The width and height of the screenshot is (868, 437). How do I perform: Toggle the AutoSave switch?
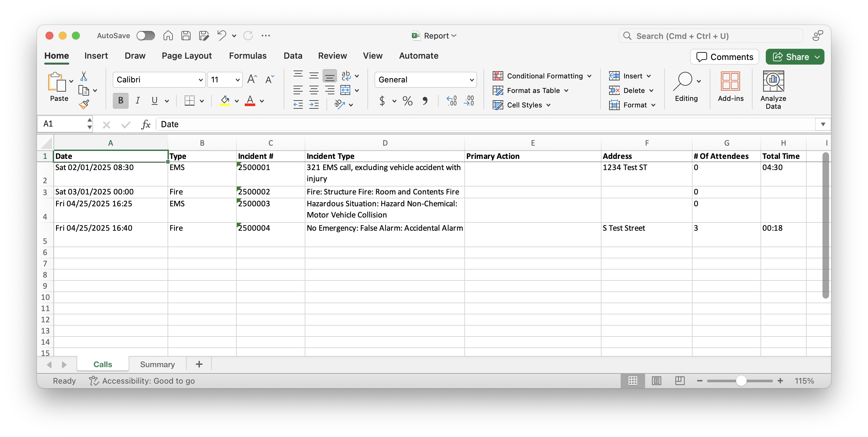coord(145,35)
